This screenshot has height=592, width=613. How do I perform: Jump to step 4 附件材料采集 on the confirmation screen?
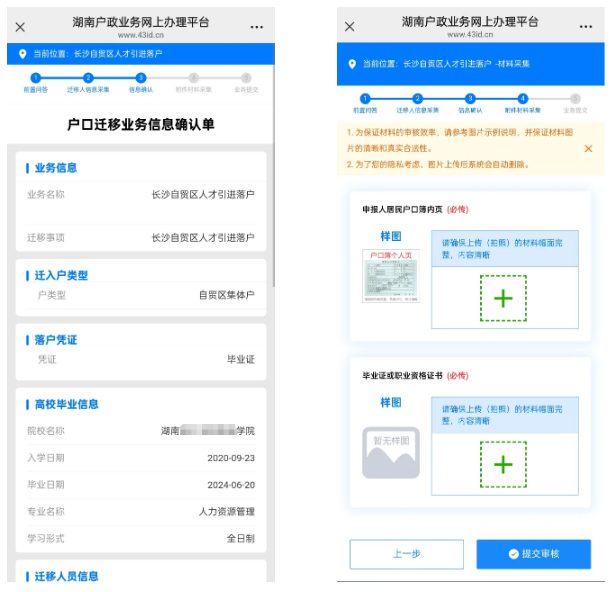[x=193, y=78]
